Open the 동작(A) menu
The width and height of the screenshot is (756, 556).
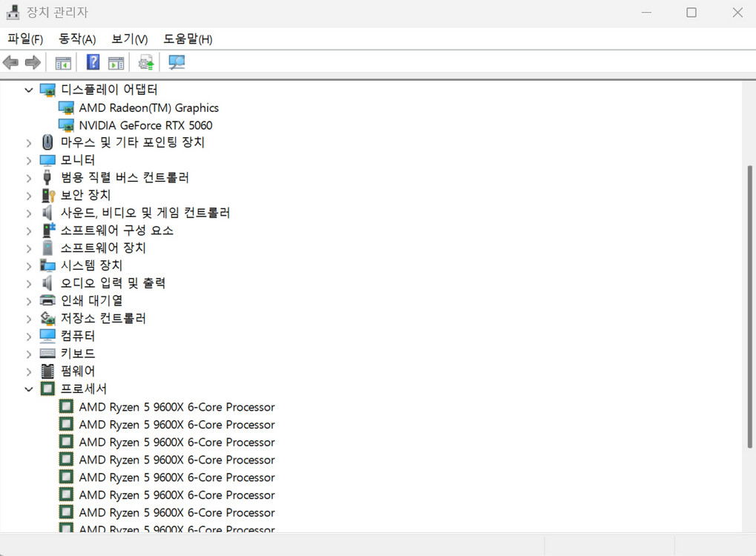click(x=76, y=39)
